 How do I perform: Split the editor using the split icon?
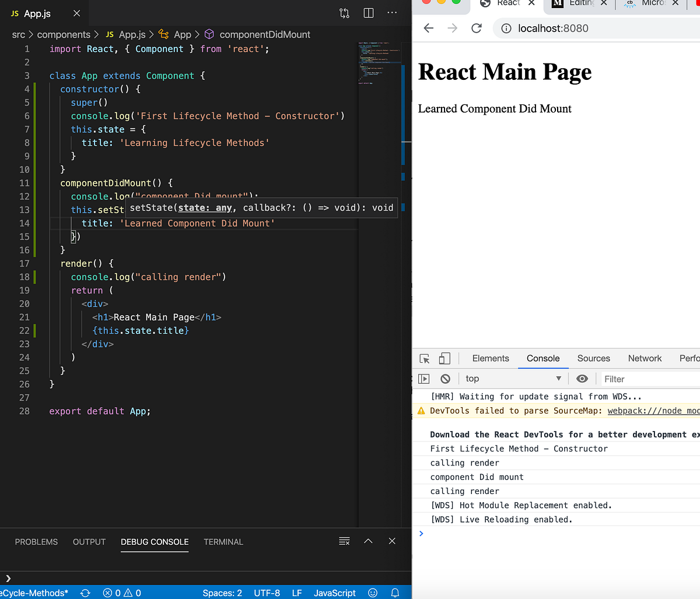pyautogui.click(x=368, y=13)
